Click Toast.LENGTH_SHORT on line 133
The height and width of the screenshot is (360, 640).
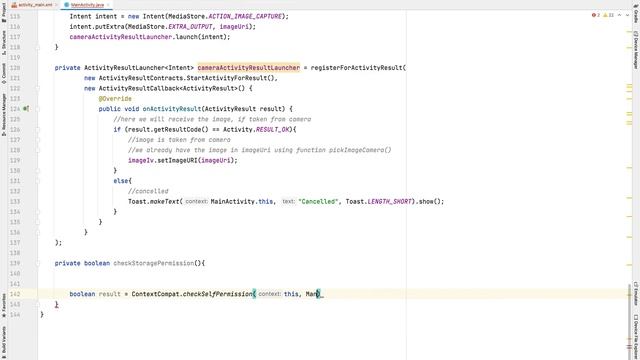(x=378, y=201)
